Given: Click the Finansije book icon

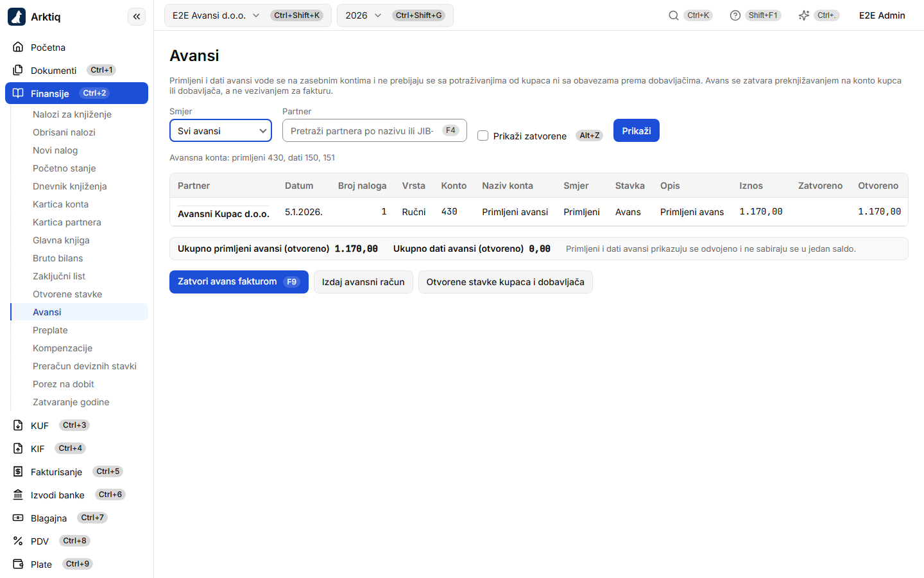Looking at the screenshot, I should 18,93.
